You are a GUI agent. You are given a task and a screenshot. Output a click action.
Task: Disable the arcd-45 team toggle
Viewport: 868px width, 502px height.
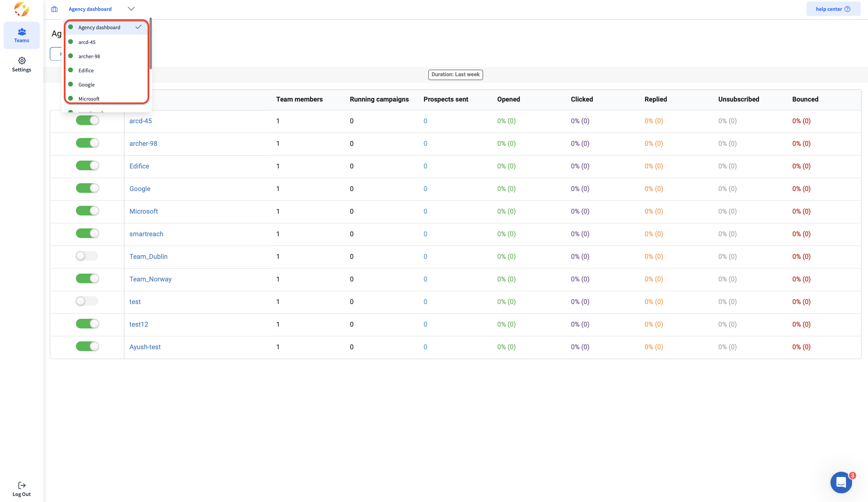click(87, 121)
